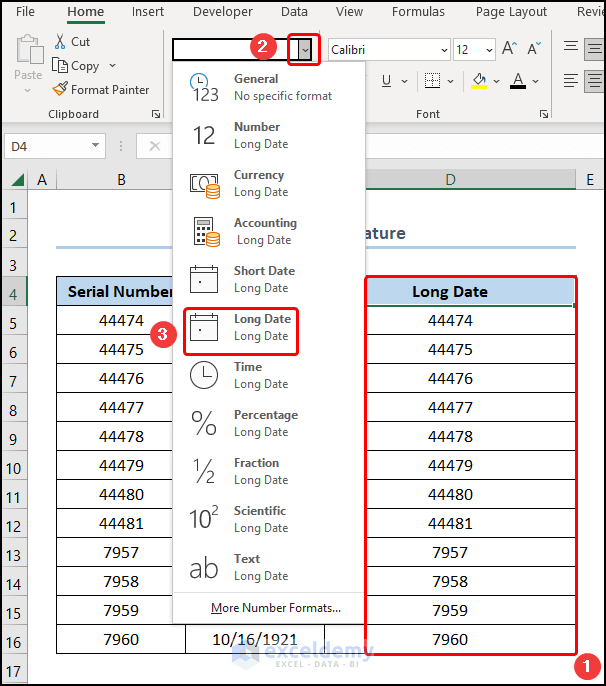
Task: Open the Name Box dropdown
Action: click(95, 145)
